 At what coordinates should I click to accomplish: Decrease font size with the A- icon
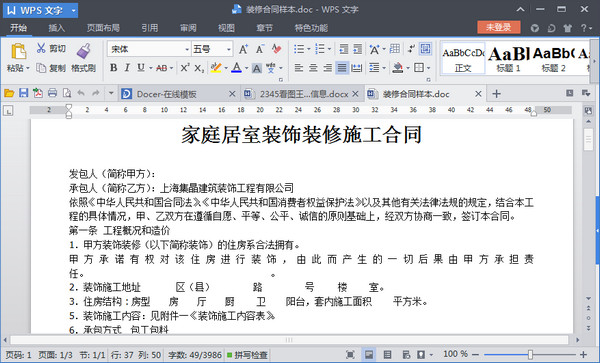(260, 49)
